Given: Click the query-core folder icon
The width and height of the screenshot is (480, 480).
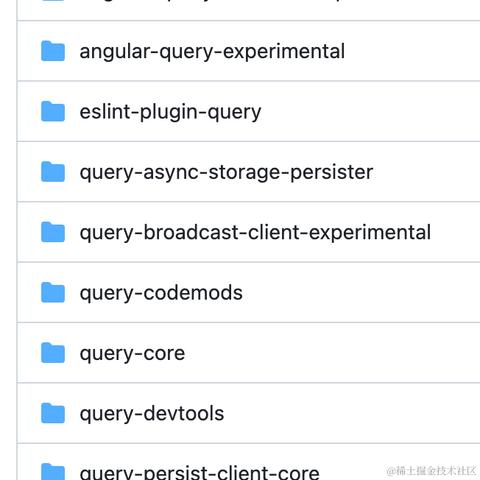Looking at the screenshot, I should [53, 353].
